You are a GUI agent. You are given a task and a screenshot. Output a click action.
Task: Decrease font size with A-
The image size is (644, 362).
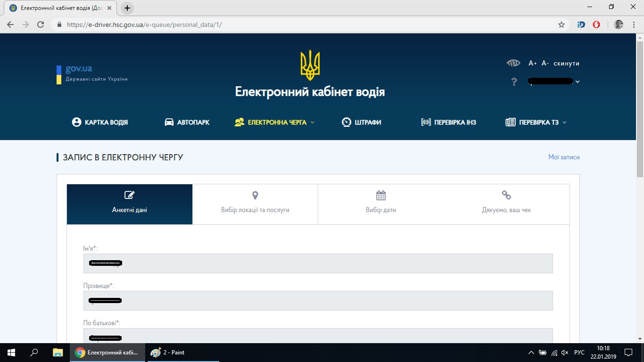(x=545, y=63)
